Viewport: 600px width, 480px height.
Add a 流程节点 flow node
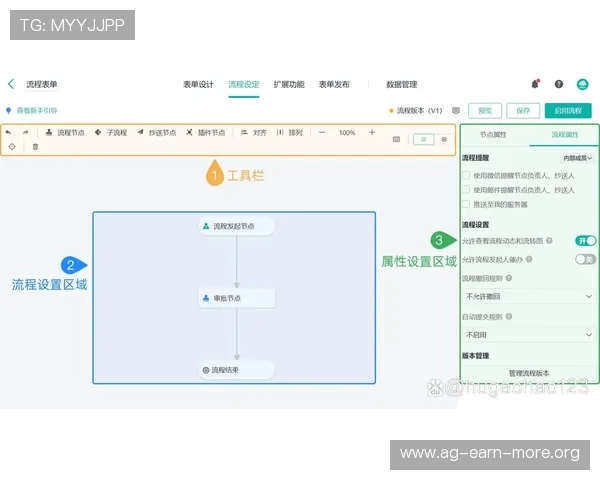[65, 132]
